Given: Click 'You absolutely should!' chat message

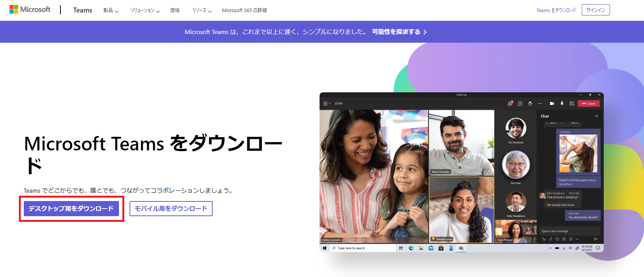Looking at the screenshot, I should (x=583, y=217).
